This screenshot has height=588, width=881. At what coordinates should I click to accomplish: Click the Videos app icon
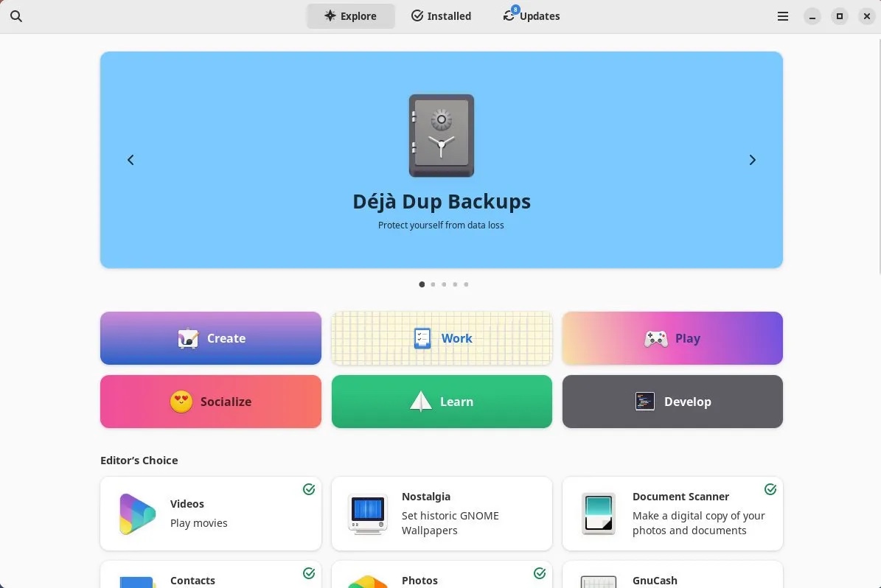click(x=136, y=514)
